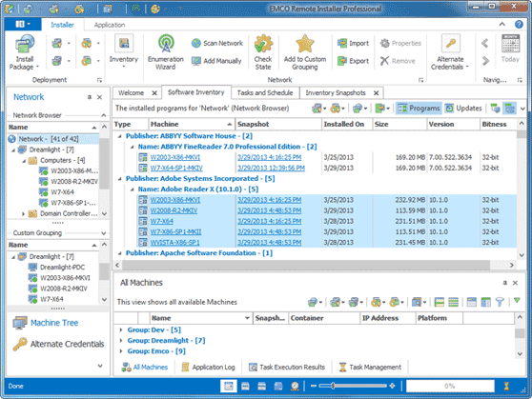Screen dimensions: 532x399
Task: Close the Inventory Snapshots tab
Action: coord(376,93)
